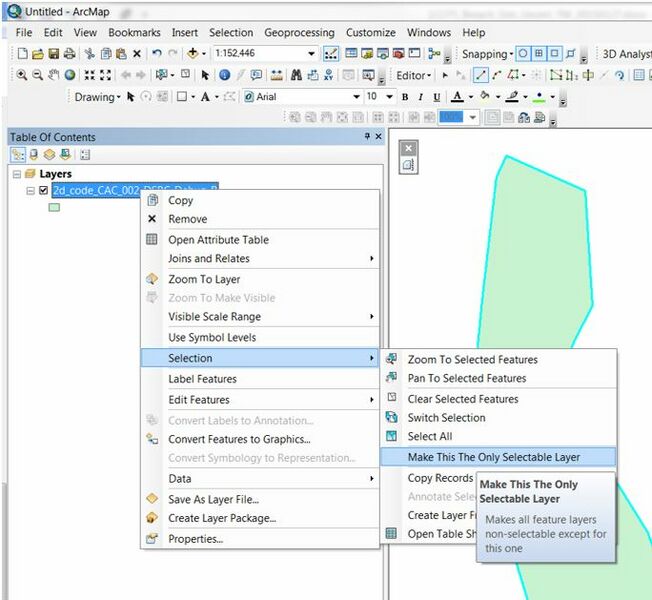The image size is (652, 600).
Task: Click green layer symbol swatch
Action: [x=54, y=207]
